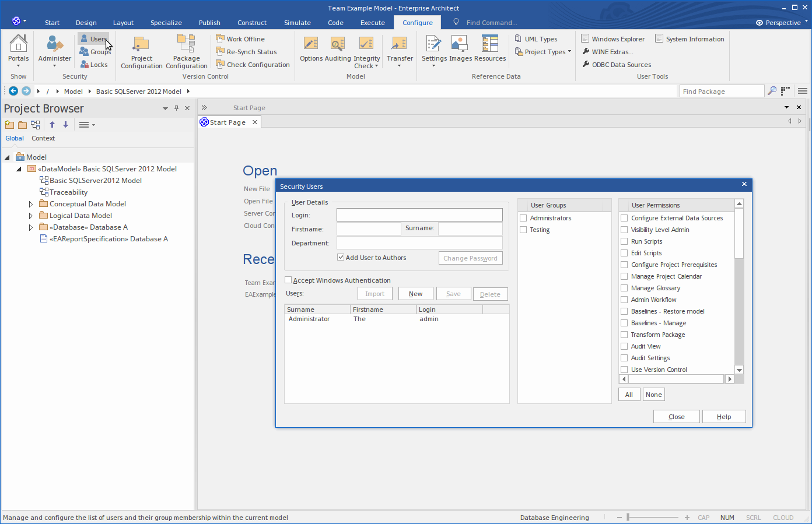Open the Context tab in Project Browser

pyautogui.click(x=43, y=138)
